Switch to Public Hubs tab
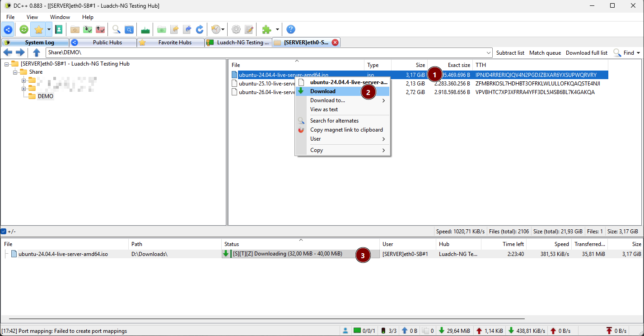Image resolution: width=644 pixels, height=336 pixels. tap(103, 43)
